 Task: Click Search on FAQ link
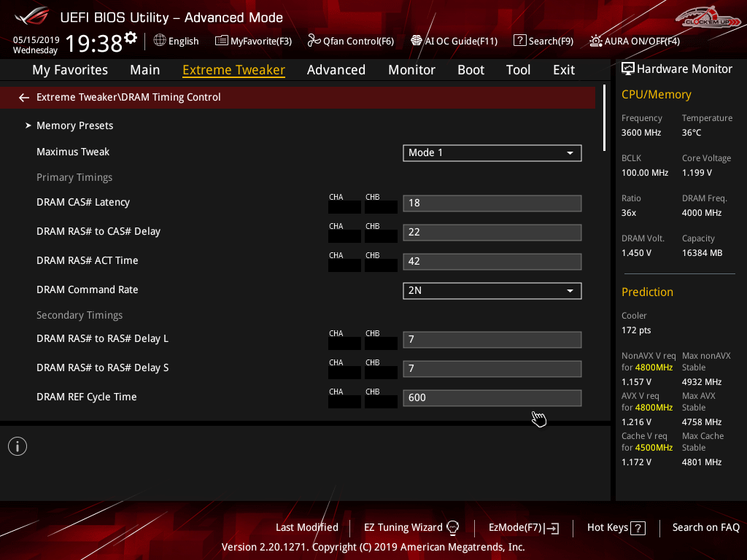(705, 527)
